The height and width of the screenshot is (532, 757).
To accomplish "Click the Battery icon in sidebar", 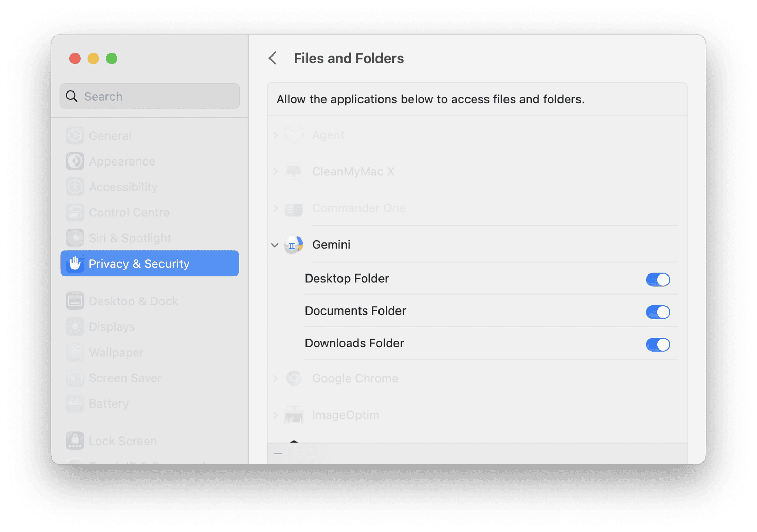I will click(75, 403).
